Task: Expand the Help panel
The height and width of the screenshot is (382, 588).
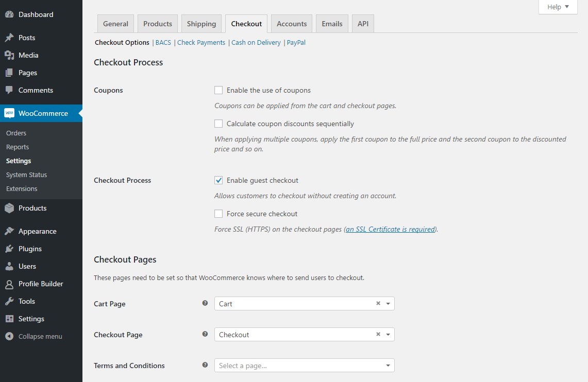Action: coord(558,7)
